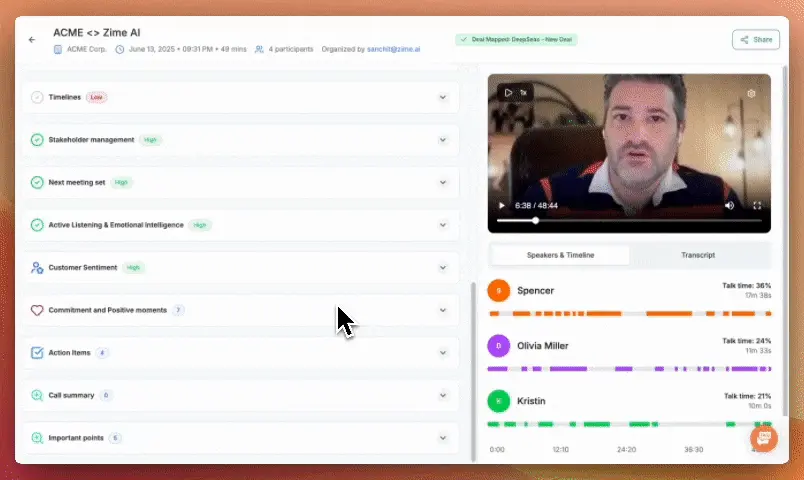This screenshot has height=480, width=804.
Task: Click Spencer's orange avatar
Action: [498, 291]
